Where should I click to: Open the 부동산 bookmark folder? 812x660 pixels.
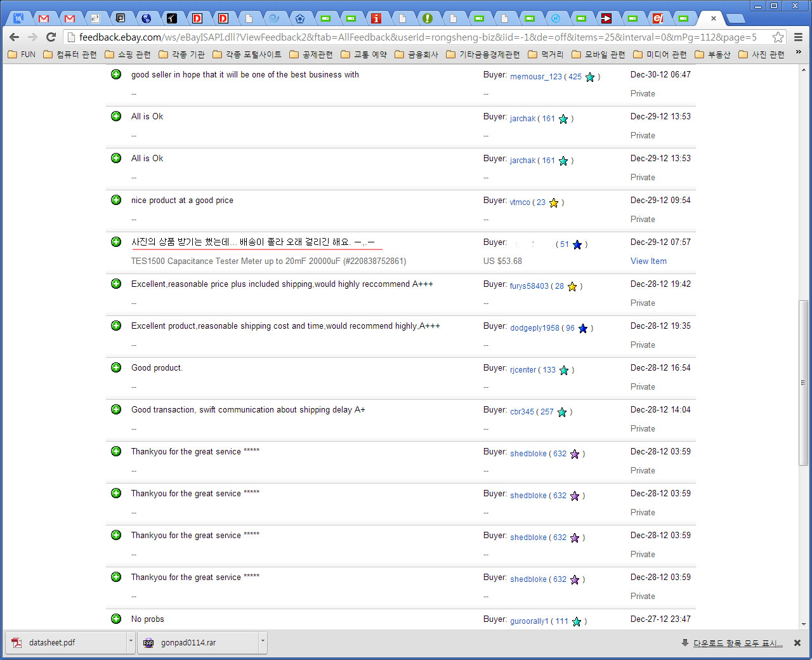[712, 55]
